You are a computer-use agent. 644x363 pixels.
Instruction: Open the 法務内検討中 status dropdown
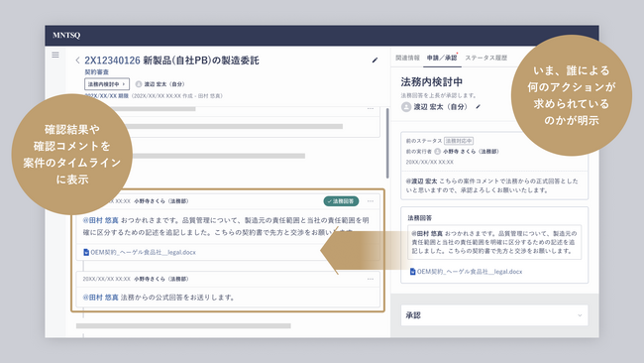pyautogui.click(x=107, y=84)
